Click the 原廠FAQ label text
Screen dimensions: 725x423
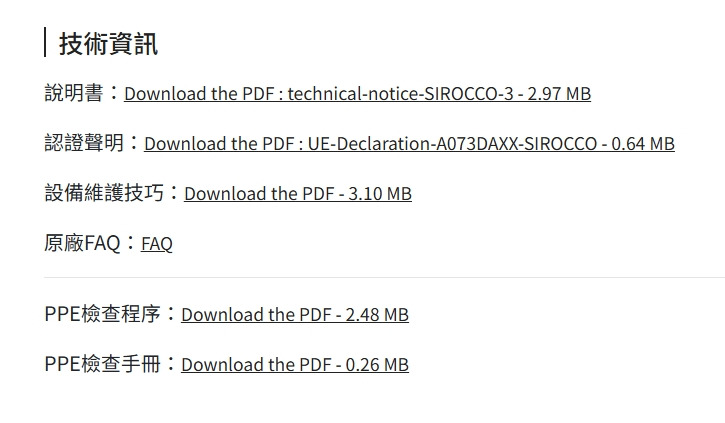(x=83, y=244)
